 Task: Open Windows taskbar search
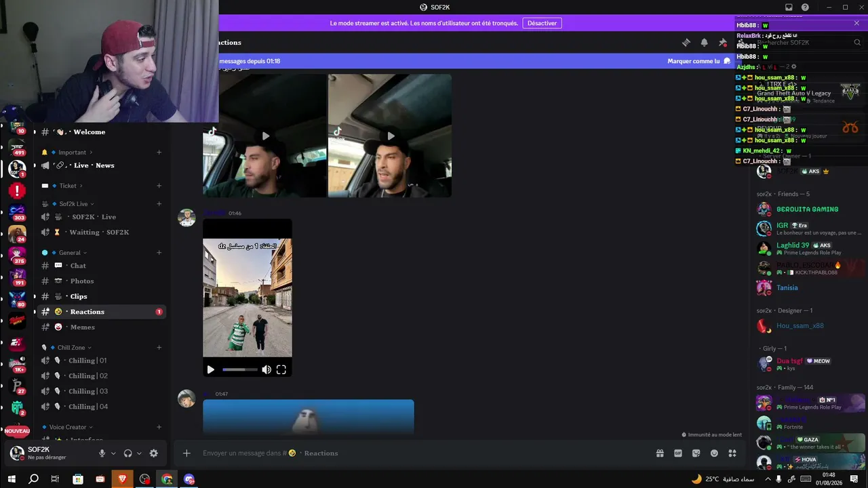click(x=33, y=479)
